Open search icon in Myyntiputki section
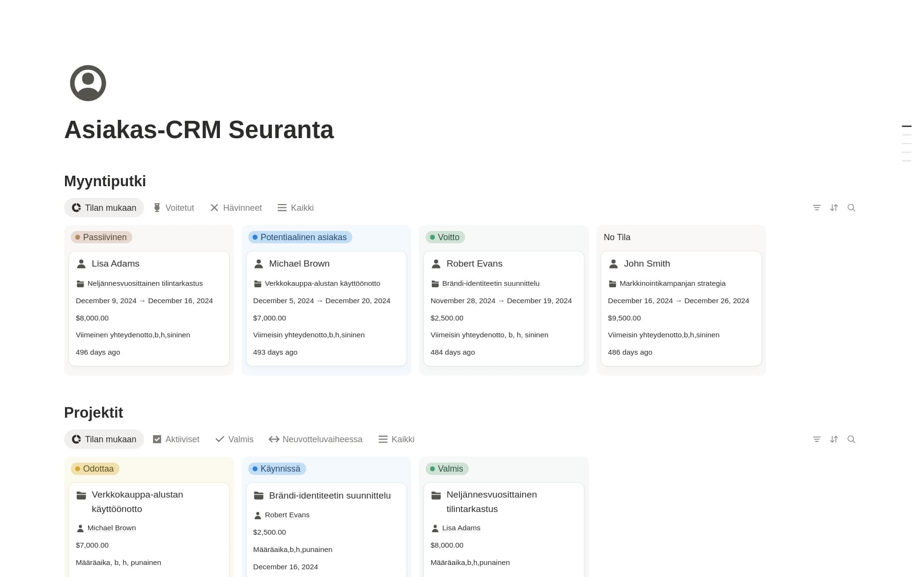The height and width of the screenshot is (577, 924). 851,208
